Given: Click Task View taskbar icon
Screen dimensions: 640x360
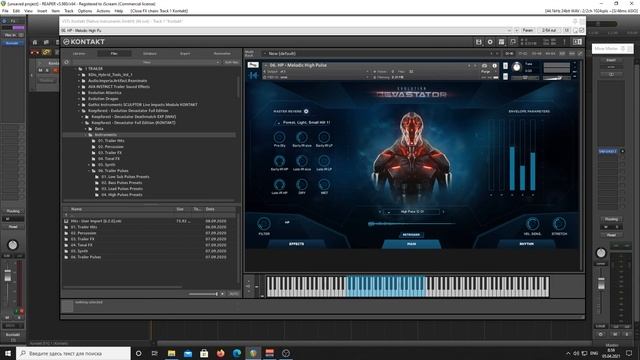Looking at the screenshot, I should (x=155, y=353).
